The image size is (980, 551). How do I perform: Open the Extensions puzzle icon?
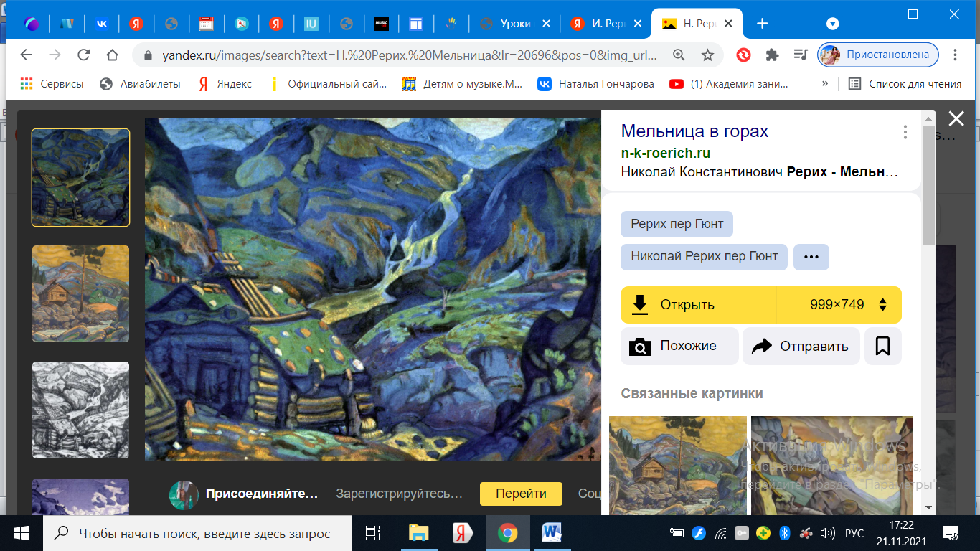coord(772,55)
